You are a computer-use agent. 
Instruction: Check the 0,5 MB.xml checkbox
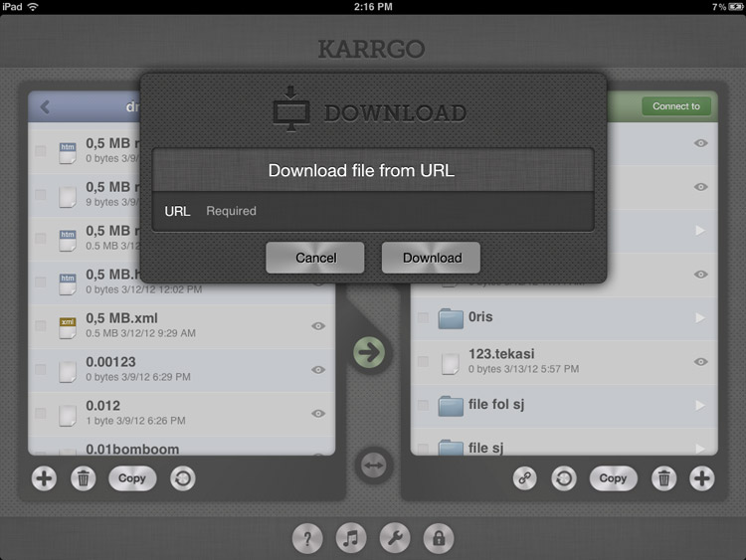41,325
